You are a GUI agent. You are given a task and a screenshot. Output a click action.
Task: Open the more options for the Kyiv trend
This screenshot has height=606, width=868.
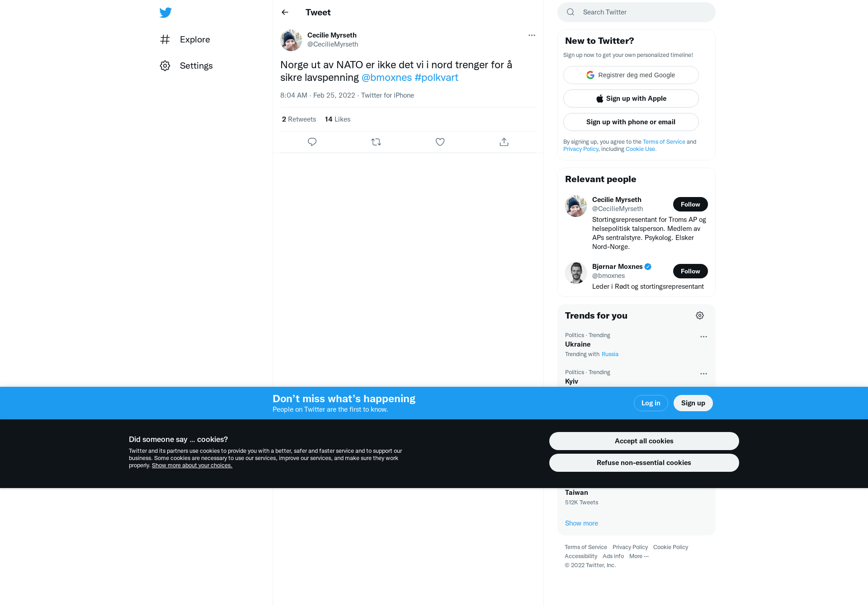point(703,374)
